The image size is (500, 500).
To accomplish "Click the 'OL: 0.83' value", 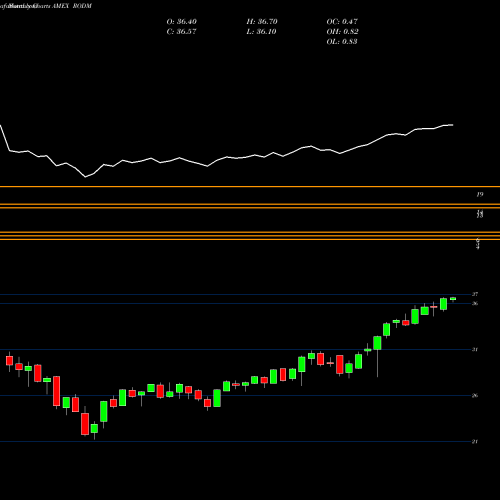I will [x=342, y=42].
